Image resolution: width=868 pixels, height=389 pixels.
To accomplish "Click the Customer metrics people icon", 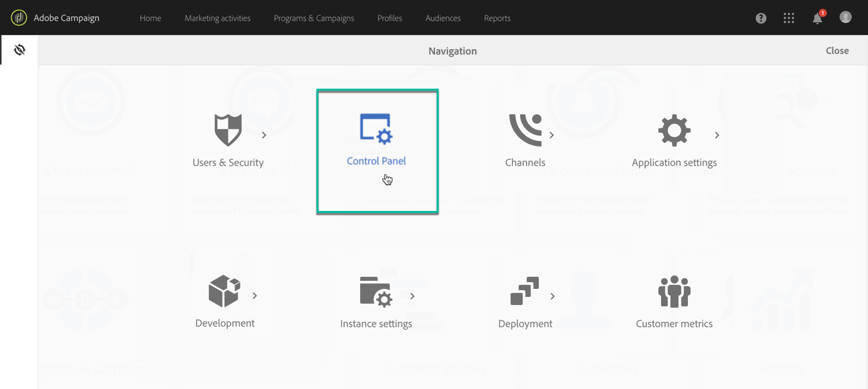I will (x=674, y=292).
